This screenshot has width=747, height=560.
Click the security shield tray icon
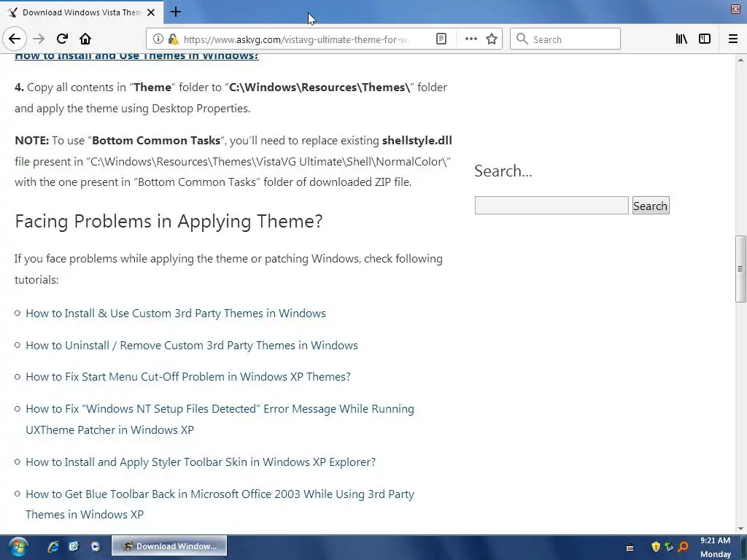[x=656, y=547]
